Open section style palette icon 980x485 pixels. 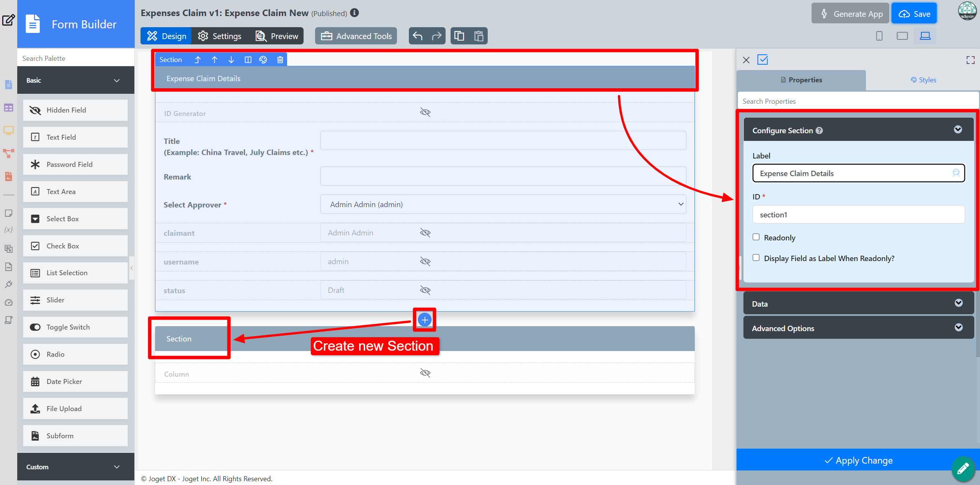point(263,60)
